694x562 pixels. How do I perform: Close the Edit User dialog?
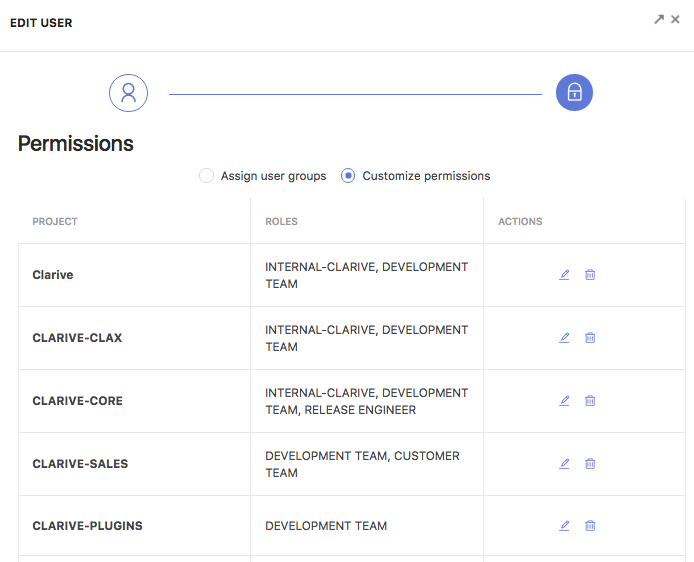click(675, 19)
